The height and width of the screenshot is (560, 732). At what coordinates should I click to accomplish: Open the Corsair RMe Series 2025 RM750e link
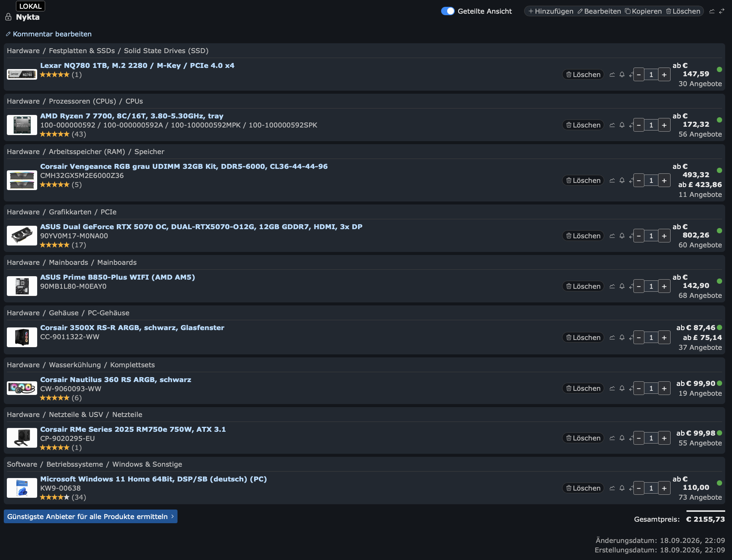pos(133,429)
